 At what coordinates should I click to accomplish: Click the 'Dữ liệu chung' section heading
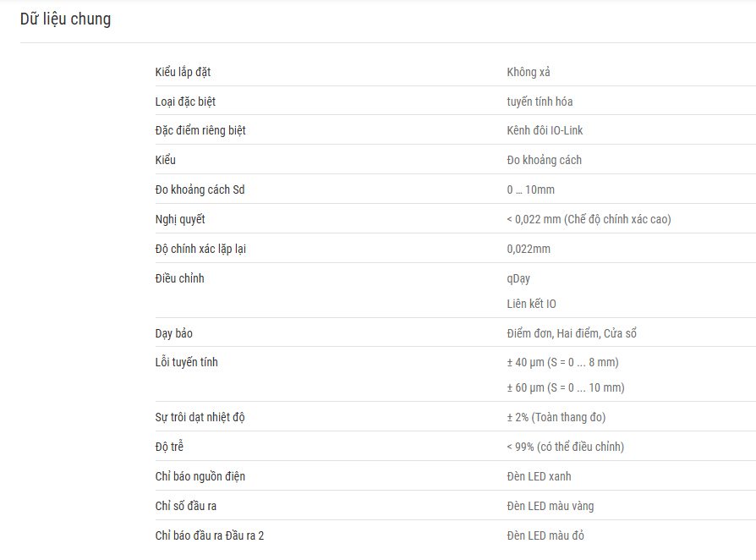[66, 19]
